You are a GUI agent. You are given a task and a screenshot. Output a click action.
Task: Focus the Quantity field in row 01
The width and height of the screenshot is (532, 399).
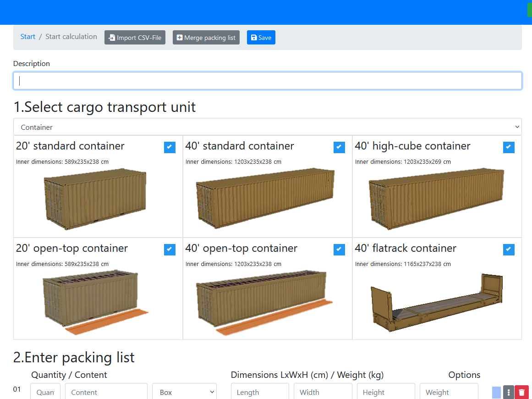coord(45,392)
